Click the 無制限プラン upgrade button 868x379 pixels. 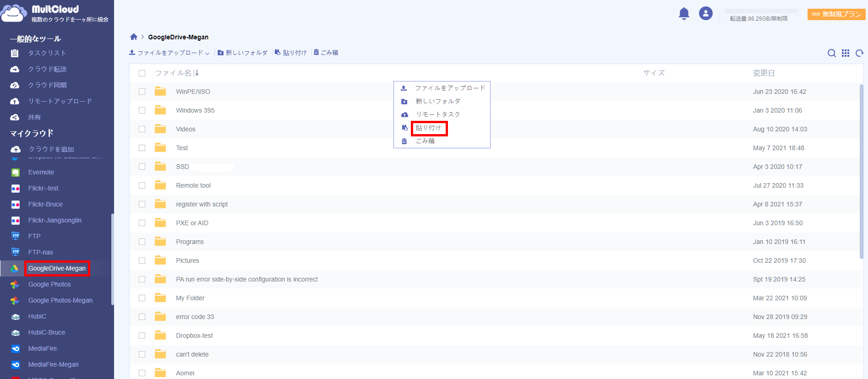[836, 14]
